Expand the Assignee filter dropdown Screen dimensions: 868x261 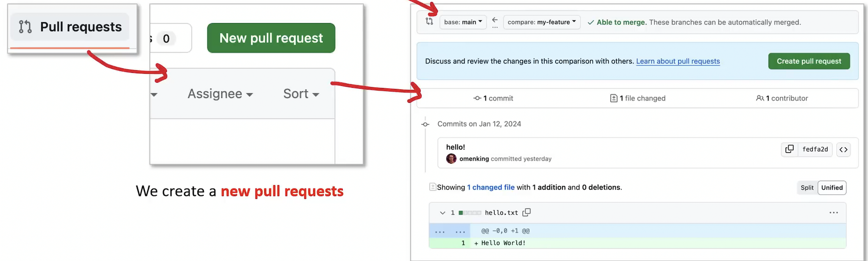pos(220,94)
